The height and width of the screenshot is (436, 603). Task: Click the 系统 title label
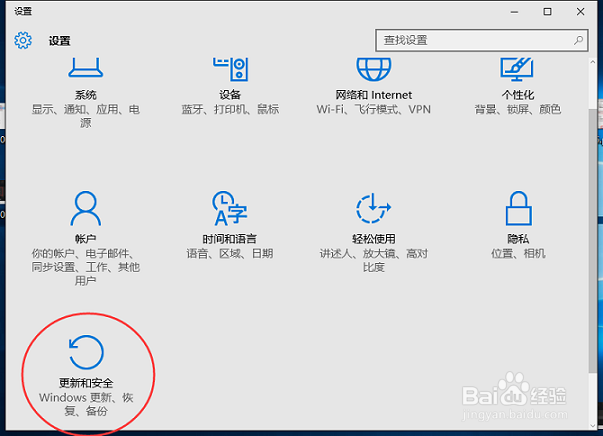tap(85, 95)
